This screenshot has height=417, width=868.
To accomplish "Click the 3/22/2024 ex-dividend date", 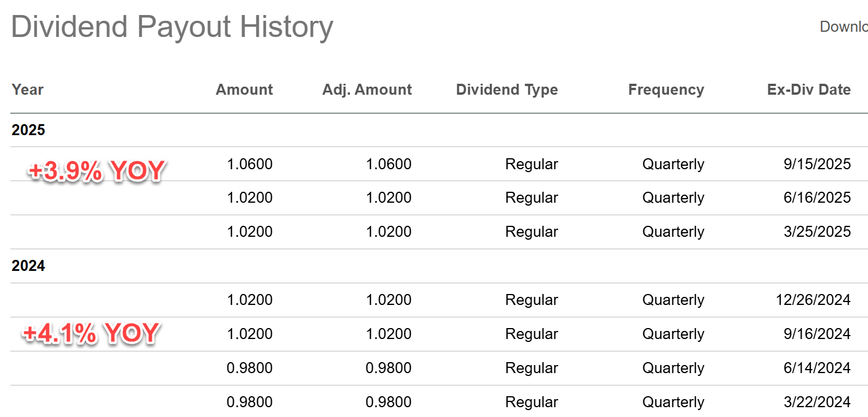I will pos(817,402).
